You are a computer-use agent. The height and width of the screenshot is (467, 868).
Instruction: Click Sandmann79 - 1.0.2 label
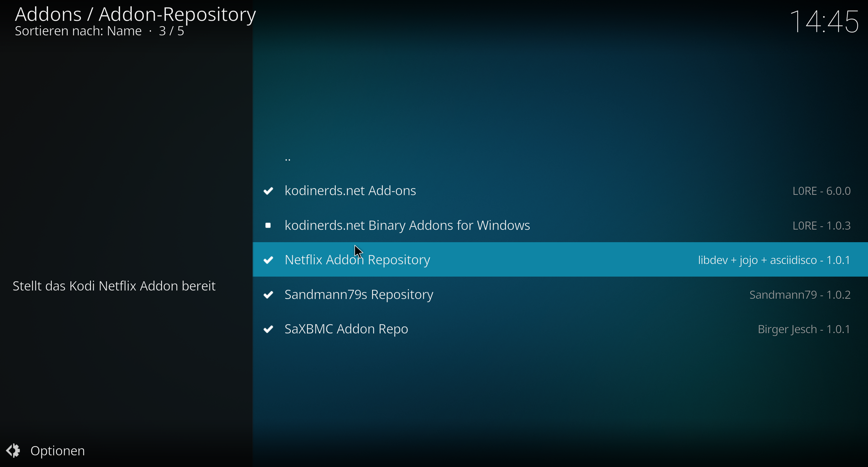[x=800, y=295]
